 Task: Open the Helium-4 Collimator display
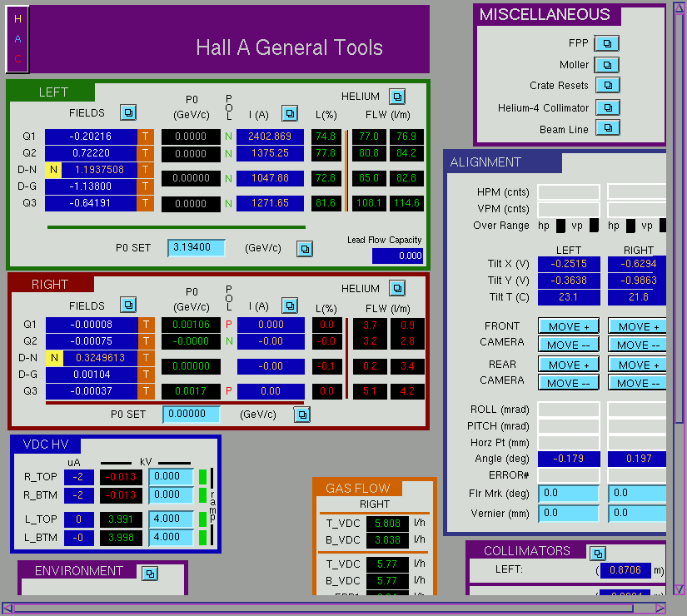(608, 107)
